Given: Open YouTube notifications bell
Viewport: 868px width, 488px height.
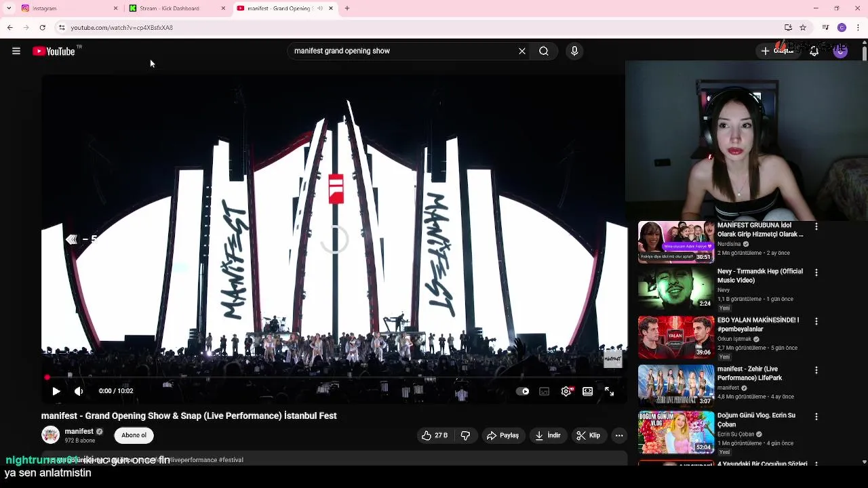Looking at the screenshot, I should click(x=814, y=51).
